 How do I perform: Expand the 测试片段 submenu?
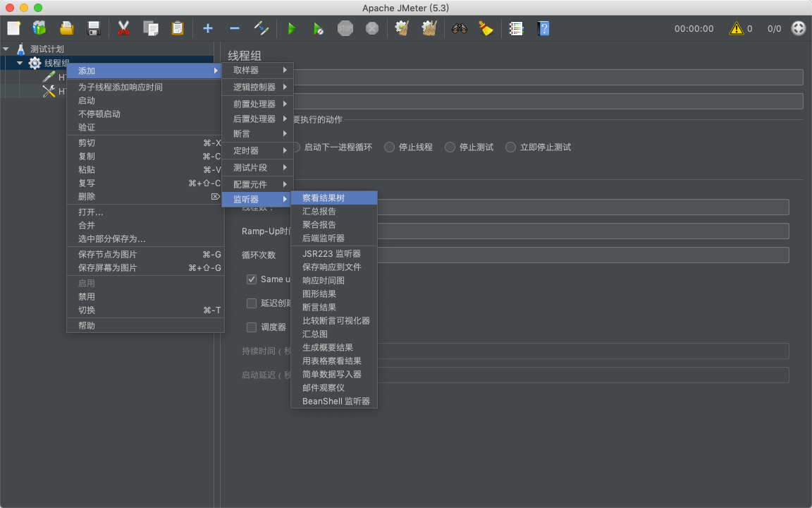258,168
